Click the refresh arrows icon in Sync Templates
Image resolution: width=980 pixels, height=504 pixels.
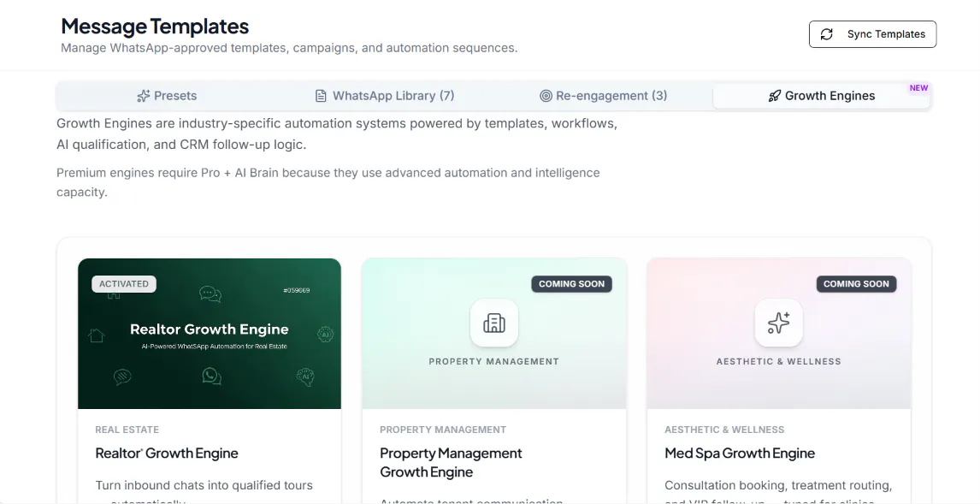pyautogui.click(x=826, y=33)
